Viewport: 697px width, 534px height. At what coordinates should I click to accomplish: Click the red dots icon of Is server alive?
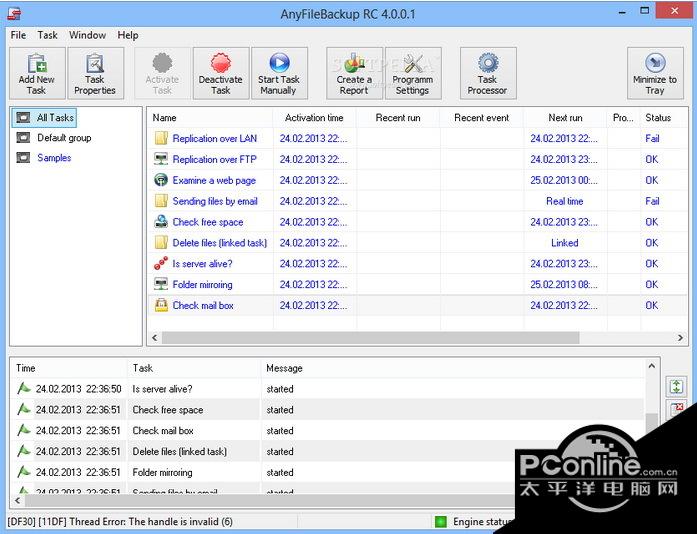pos(161,264)
